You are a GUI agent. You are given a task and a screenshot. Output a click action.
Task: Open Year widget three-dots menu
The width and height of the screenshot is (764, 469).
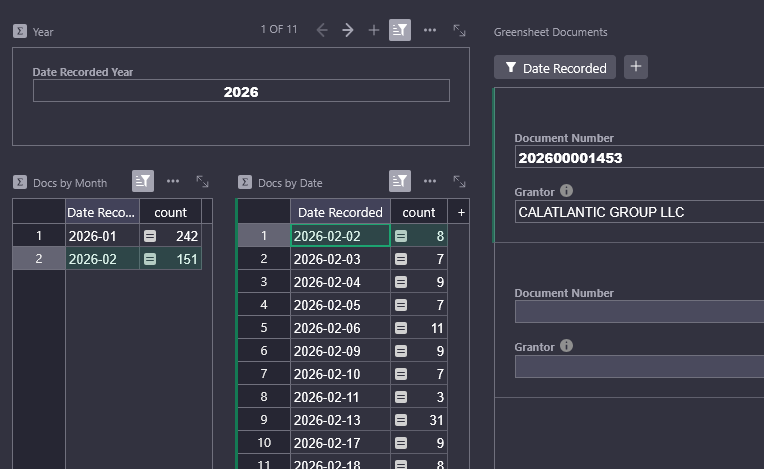click(430, 30)
